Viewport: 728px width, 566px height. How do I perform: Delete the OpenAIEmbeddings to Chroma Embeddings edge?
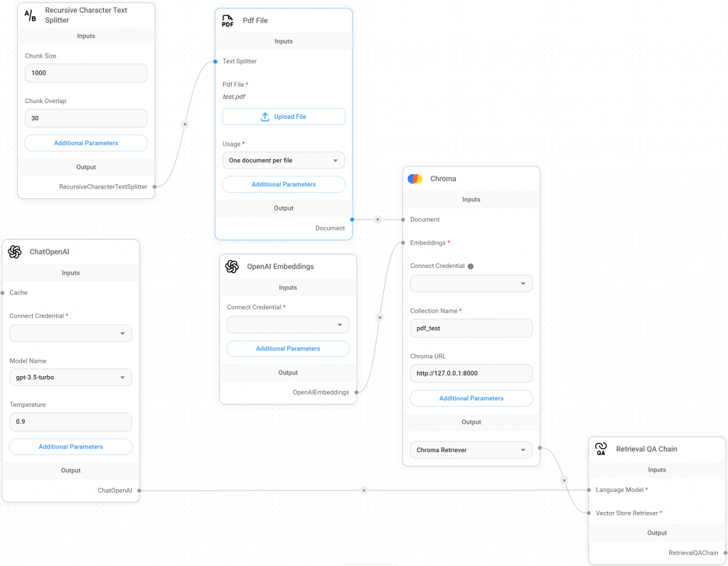pyautogui.click(x=380, y=318)
